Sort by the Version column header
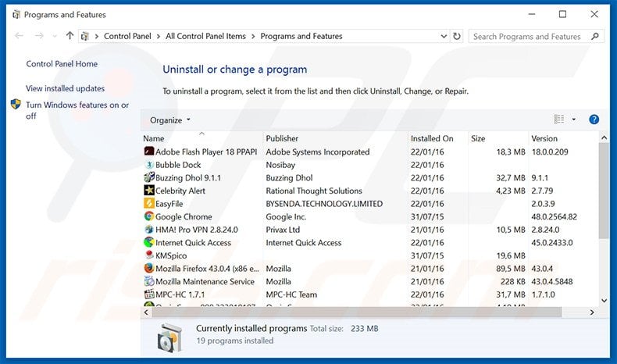617x364 pixels. pyautogui.click(x=563, y=138)
